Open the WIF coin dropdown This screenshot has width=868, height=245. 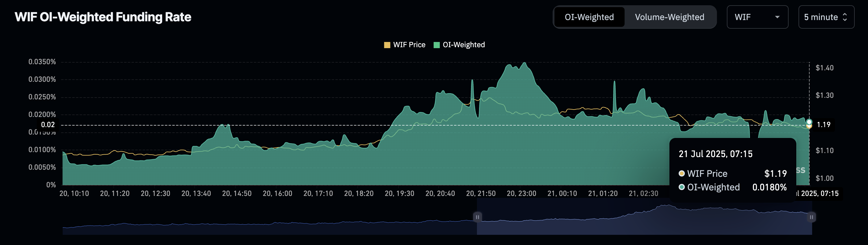pos(756,17)
